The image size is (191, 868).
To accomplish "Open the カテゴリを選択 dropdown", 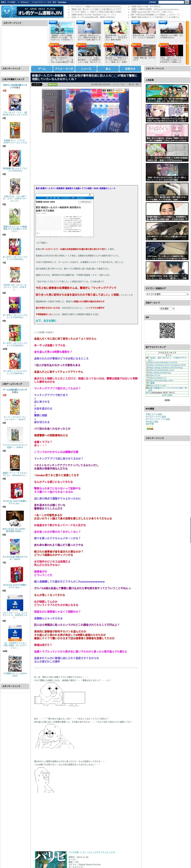I will 167,294.
